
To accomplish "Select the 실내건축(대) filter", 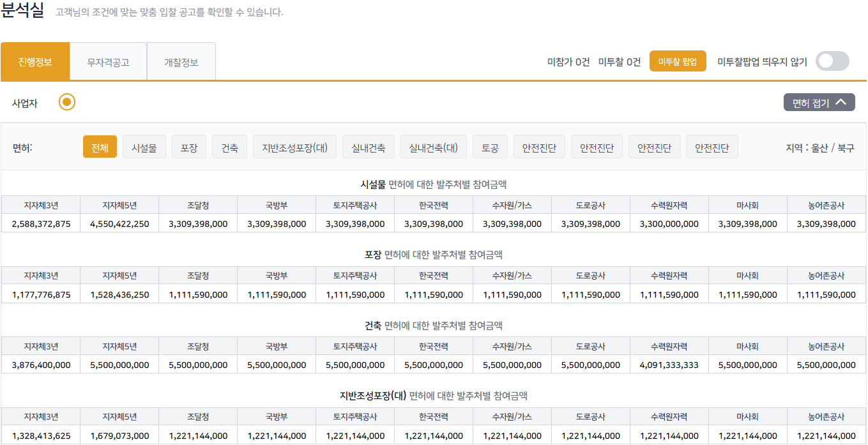I will click(x=433, y=146).
